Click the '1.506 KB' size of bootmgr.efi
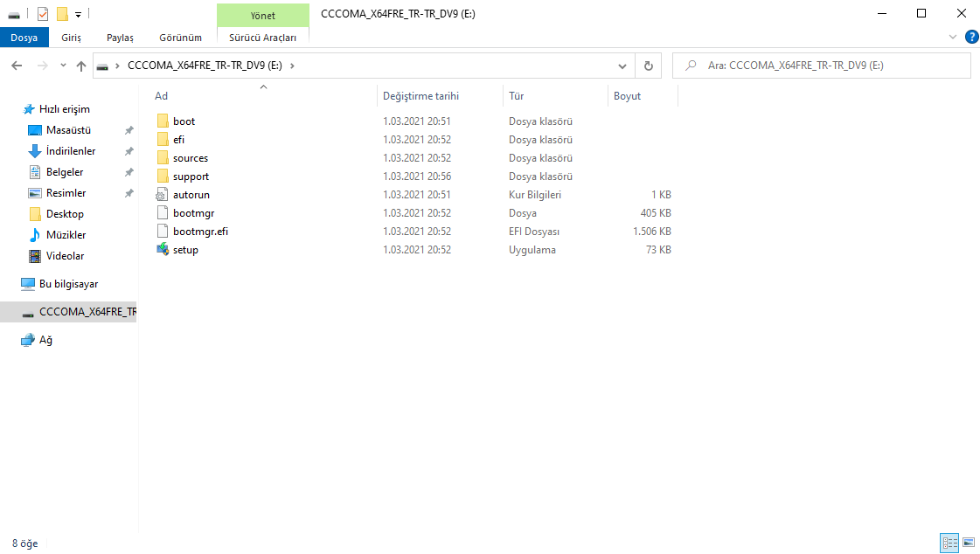The image size is (980, 554). click(652, 231)
